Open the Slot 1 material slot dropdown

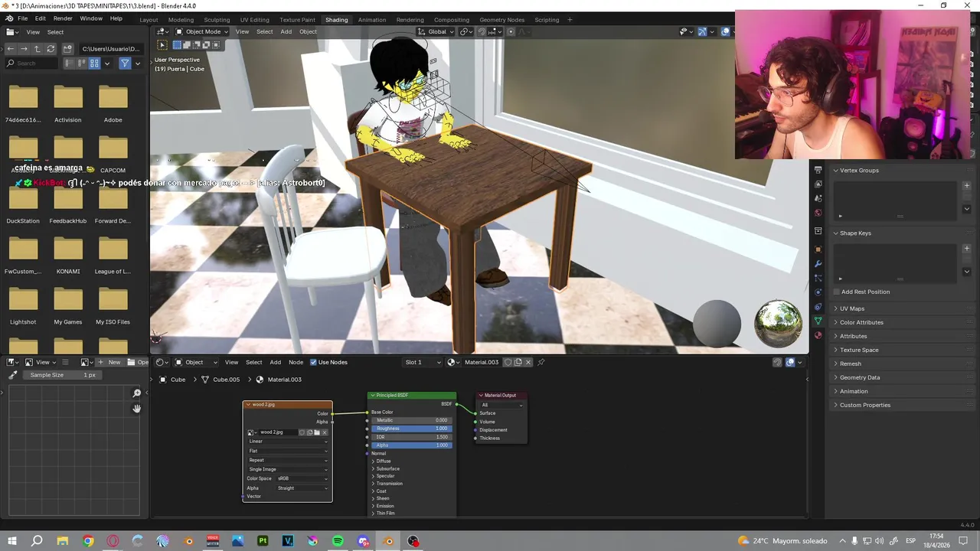click(x=423, y=362)
